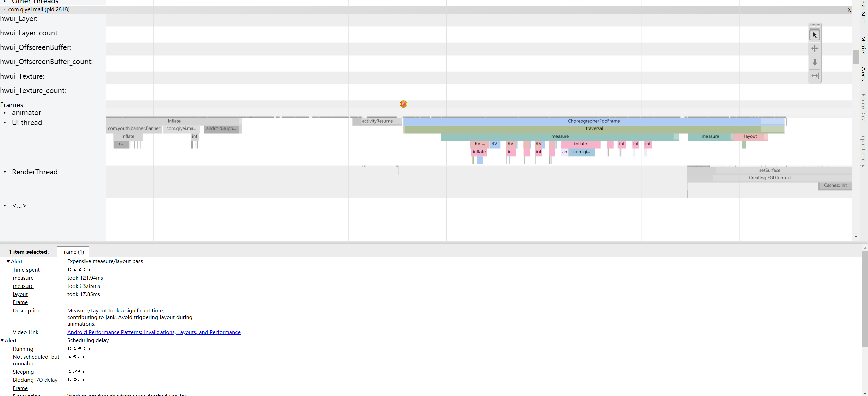Activate the pan tool
Screen dimensions: 868x396
point(815,48)
